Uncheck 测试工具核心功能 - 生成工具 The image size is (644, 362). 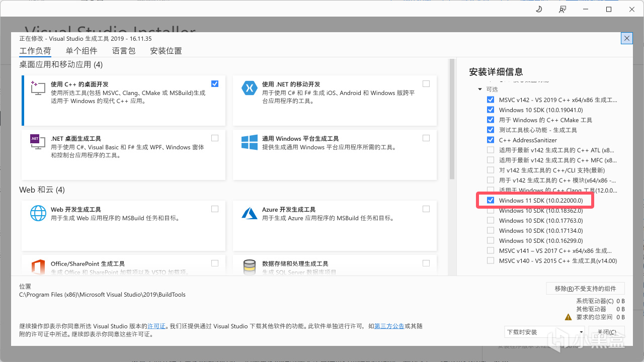tap(491, 130)
